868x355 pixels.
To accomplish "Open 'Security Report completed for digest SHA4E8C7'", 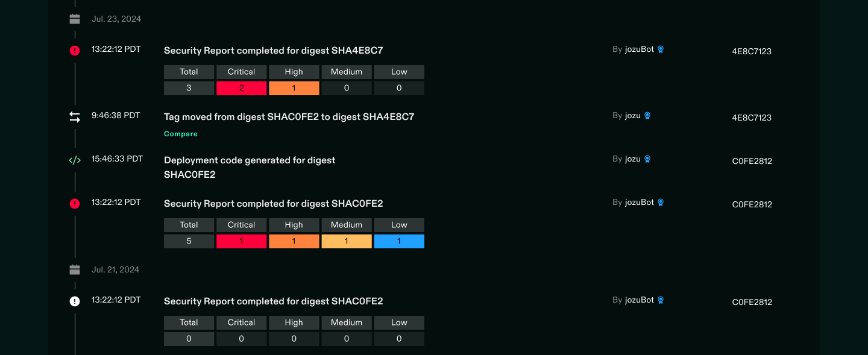I will 273,51.
